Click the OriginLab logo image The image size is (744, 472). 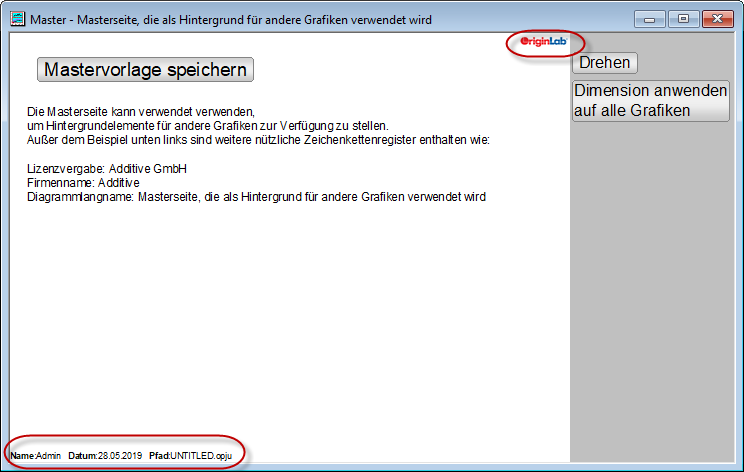click(543, 42)
